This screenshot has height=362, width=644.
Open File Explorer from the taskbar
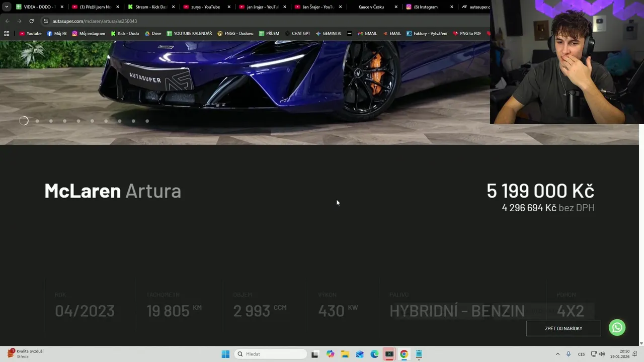pos(345,354)
